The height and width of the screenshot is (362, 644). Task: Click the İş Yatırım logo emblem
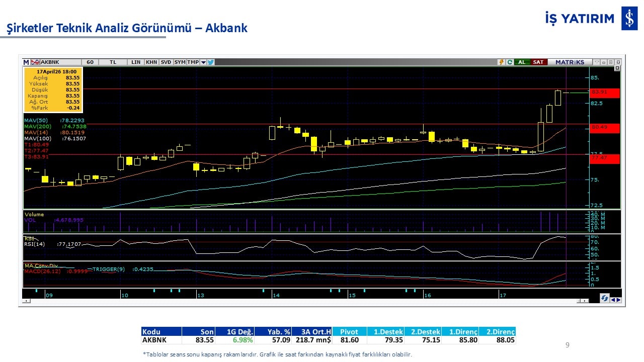tap(629, 19)
